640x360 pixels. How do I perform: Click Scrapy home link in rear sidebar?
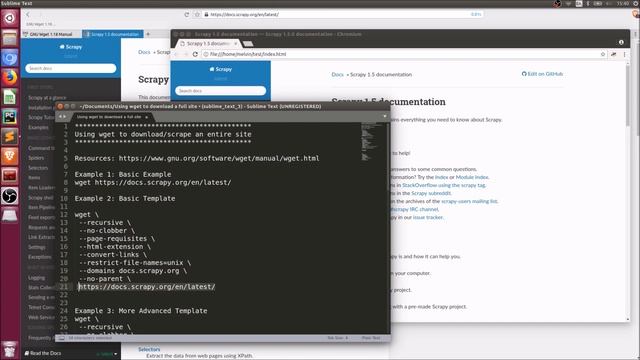tap(71, 47)
